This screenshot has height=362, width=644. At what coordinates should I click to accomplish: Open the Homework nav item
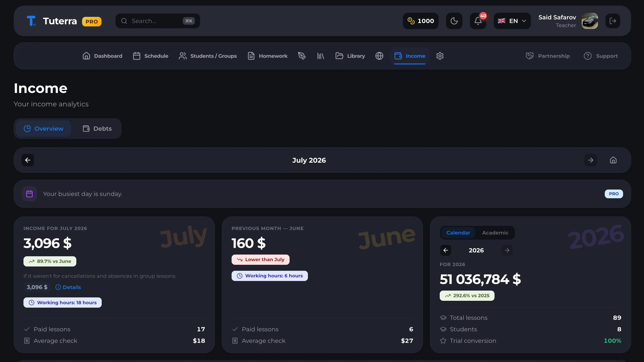click(x=267, y=56)
